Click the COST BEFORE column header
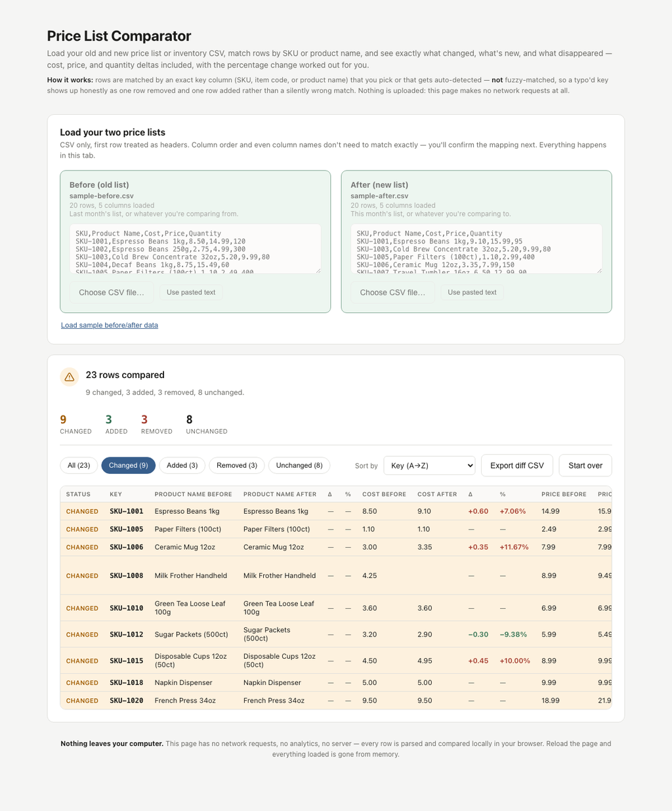The height and width of the screenshot is (811, 672). (384, 494)
